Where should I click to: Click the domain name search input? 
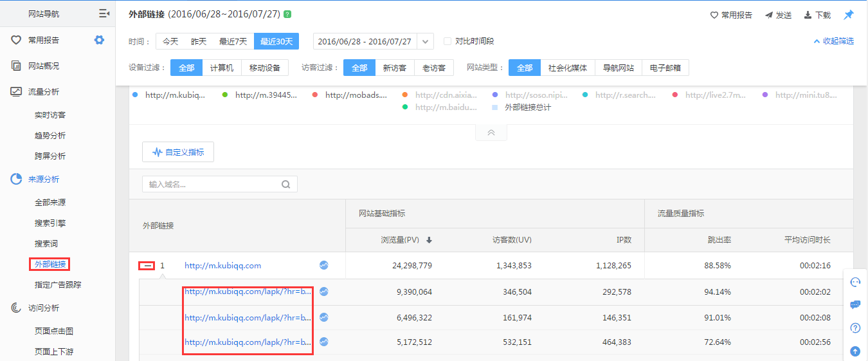tap(212, 185)
